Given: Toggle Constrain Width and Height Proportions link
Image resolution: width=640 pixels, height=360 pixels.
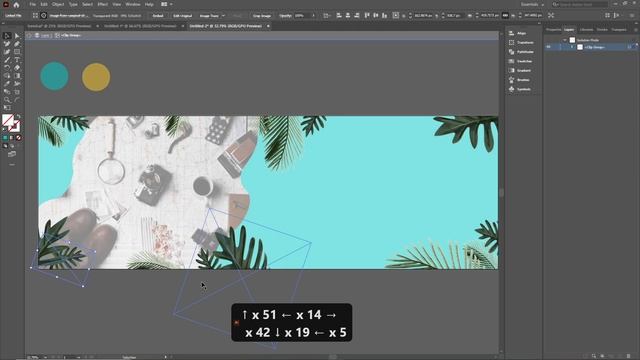Looking at the screenshot, I should click(505, 16).
